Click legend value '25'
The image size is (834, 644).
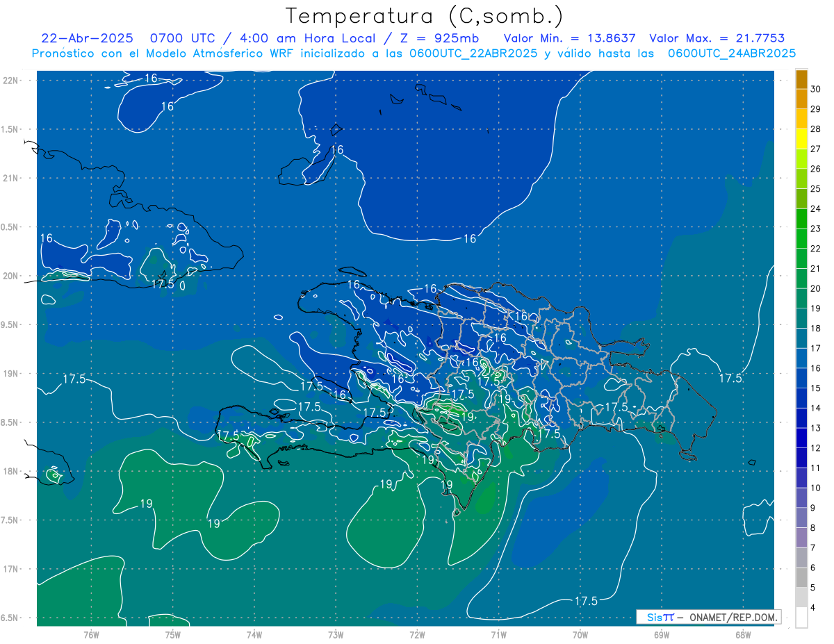[816, 189]
